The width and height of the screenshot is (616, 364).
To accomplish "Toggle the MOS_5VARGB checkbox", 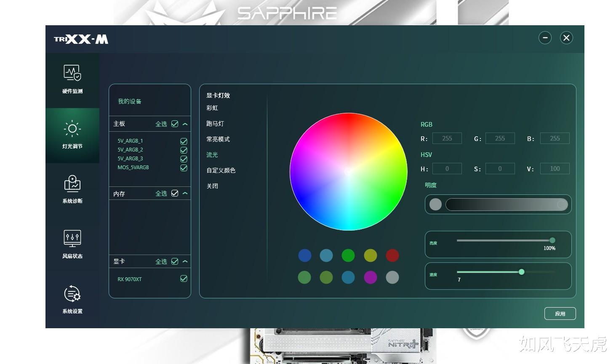I will (x=184, y=168).
